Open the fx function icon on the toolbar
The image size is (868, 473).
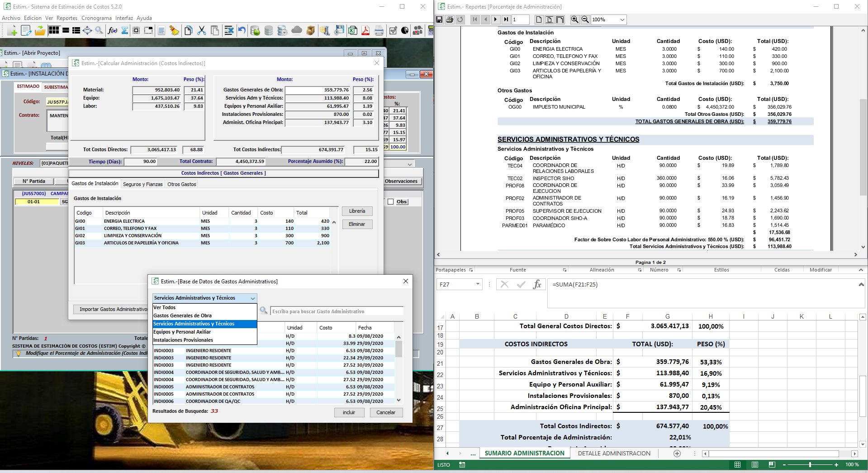(x=112, y=31)
